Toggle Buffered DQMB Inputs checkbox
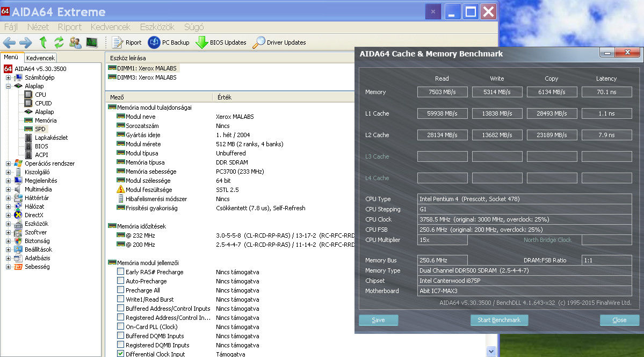The width and height of the screenshot is (644, 357). (x=120, y=335)
